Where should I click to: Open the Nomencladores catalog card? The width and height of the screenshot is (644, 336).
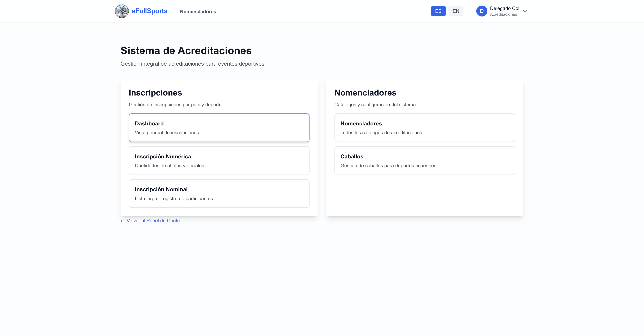(x=424, y=128)
